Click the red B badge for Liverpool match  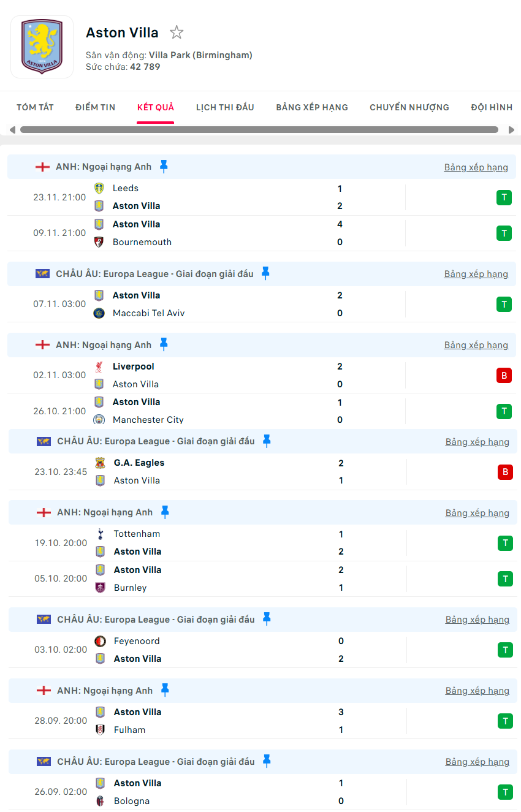click(504, 376)
